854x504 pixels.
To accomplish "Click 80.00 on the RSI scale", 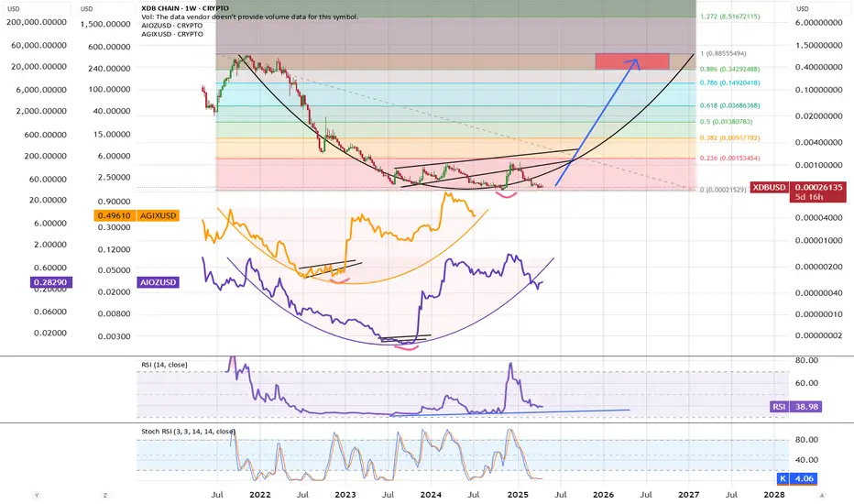I will click(806, 360).
